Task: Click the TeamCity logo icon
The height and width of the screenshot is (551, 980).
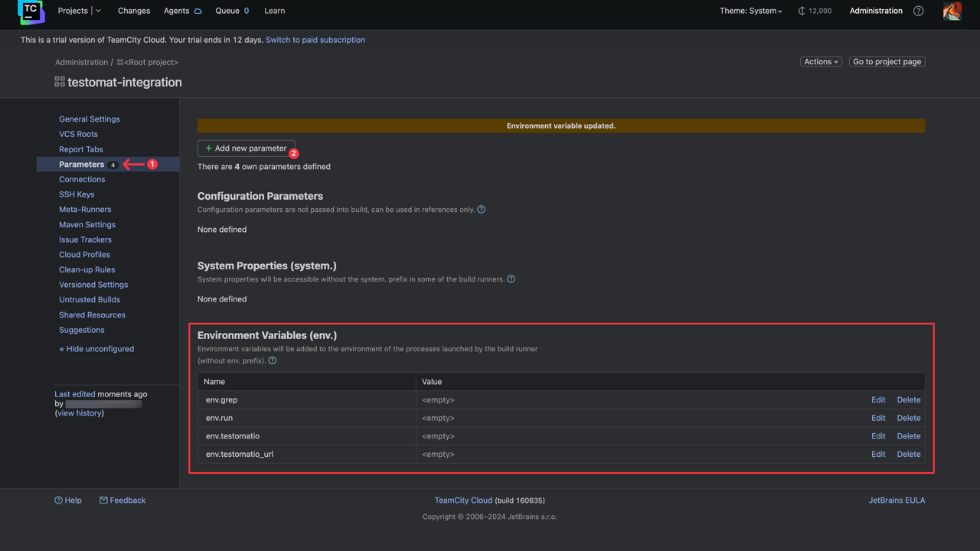Action: coord(31,11)
